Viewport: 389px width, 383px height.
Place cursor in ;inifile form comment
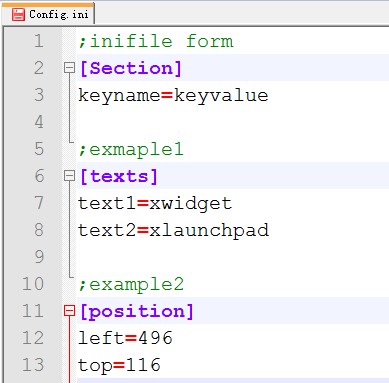click(x=156, y=41)
